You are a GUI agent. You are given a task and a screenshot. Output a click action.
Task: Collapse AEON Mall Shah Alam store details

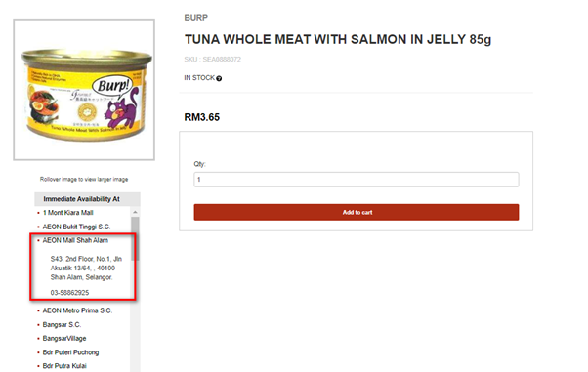[x=75, y=240]
